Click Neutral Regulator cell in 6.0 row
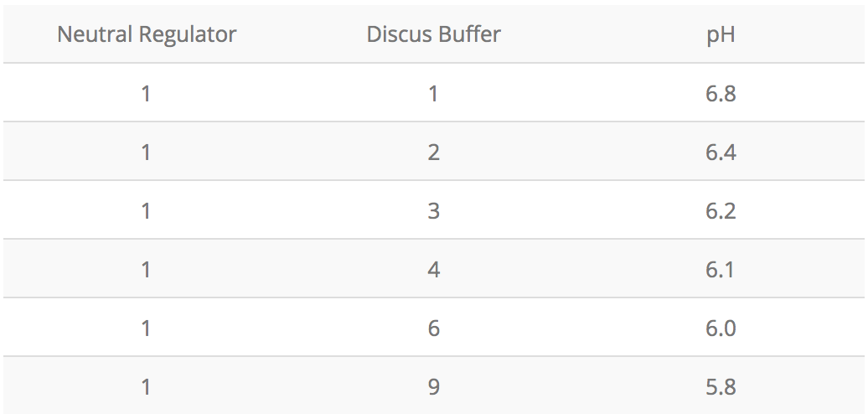The height and width of the screenshot is (419, 868). point(146,328)
